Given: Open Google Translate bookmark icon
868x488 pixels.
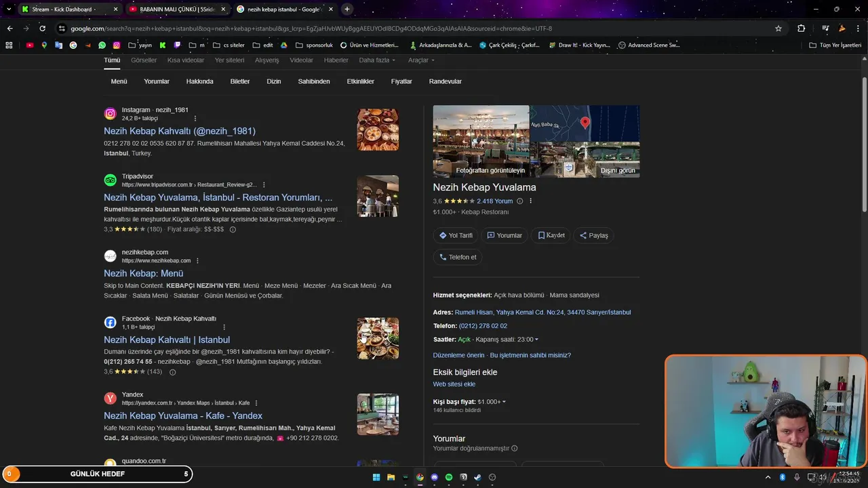Looking at the screenshot, I should pyautogui.click(x=59, y=45).
